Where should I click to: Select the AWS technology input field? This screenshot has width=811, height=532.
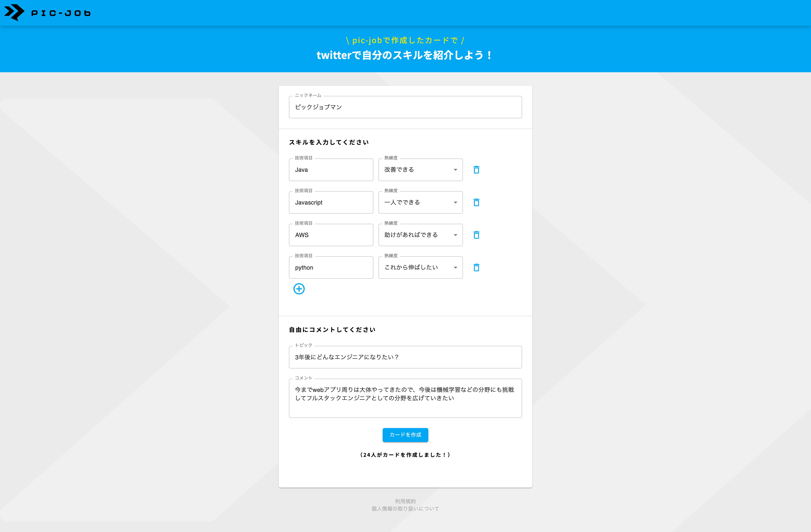331,235
